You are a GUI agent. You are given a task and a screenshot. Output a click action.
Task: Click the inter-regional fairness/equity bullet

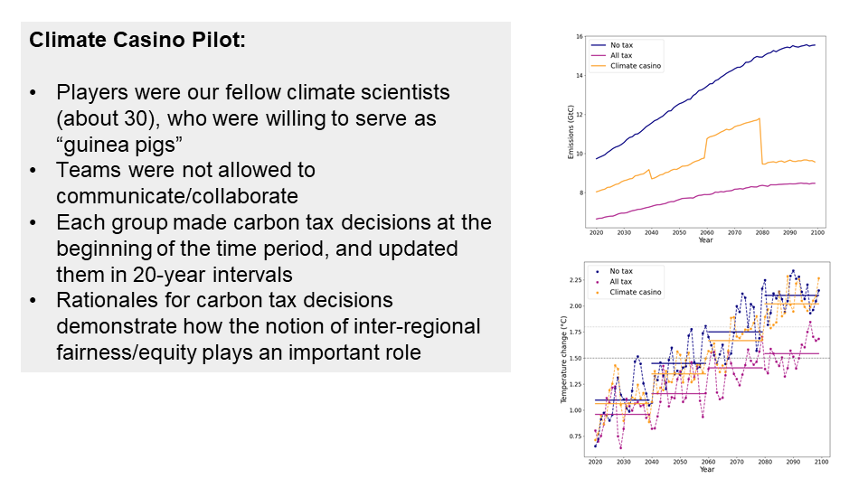pos(268,326)
